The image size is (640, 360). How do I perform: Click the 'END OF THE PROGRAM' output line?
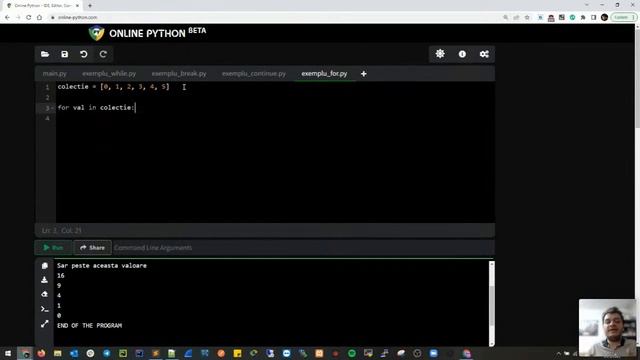pyautogui.click(x=89, y=326)
